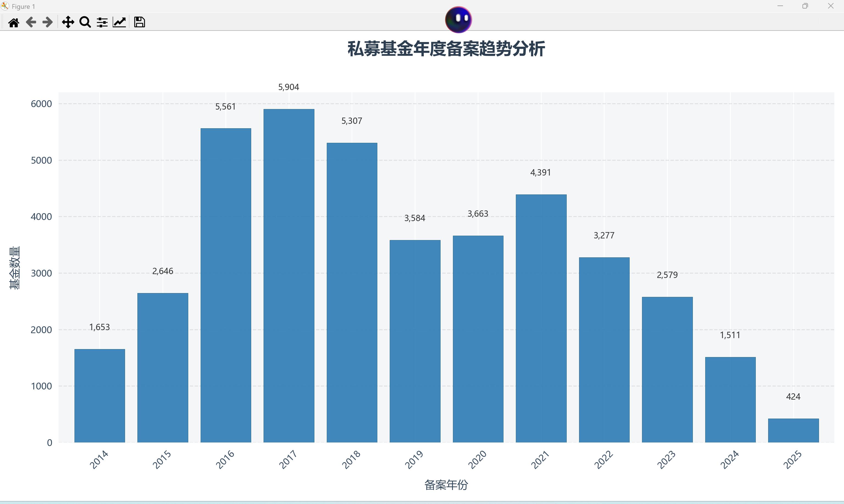
Task: Restore down the Figure 1 window
Action: click(805, 6)
